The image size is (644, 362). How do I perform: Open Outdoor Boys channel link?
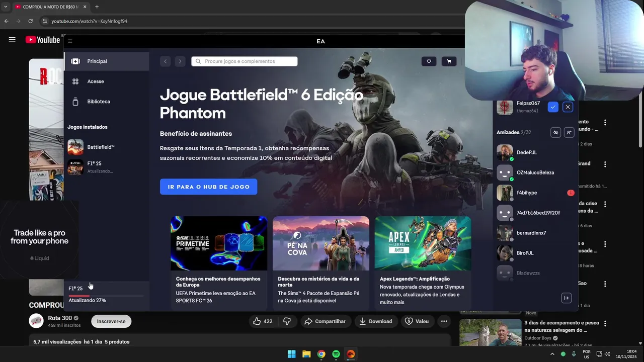coord(538,338)
